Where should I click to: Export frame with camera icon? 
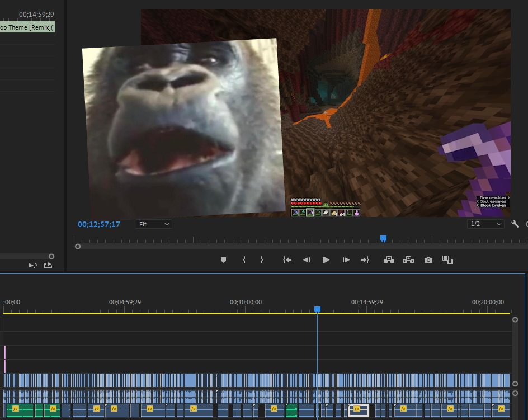428,259
